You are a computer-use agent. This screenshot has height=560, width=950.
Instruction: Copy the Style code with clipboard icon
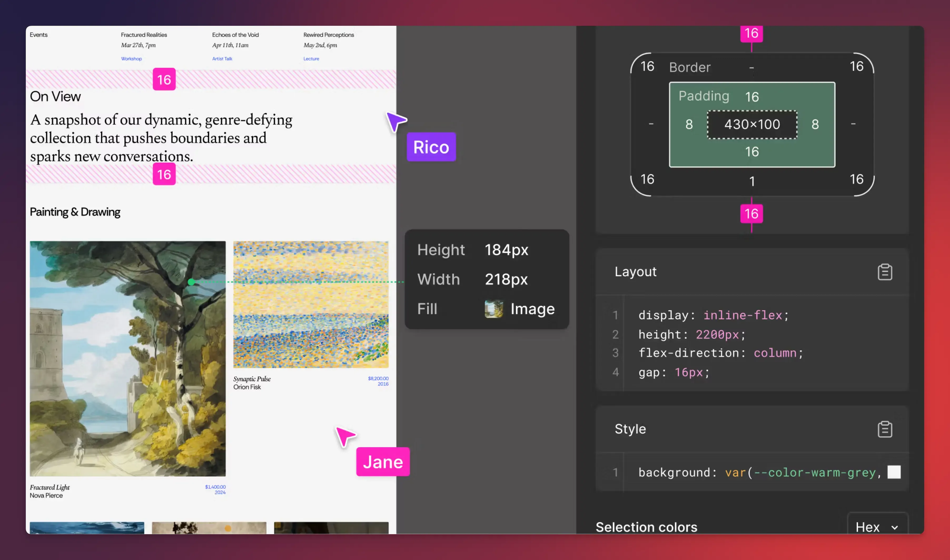[885, 429]
